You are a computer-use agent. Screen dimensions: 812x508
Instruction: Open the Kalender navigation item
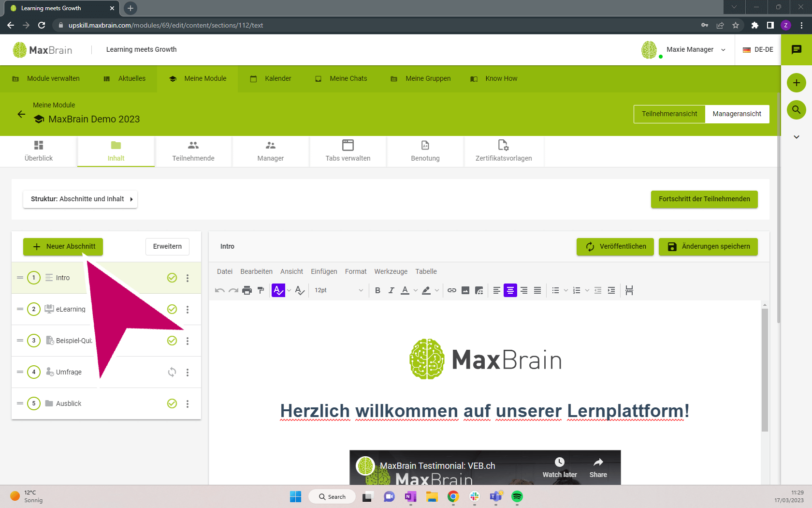[x=271, y=79]
